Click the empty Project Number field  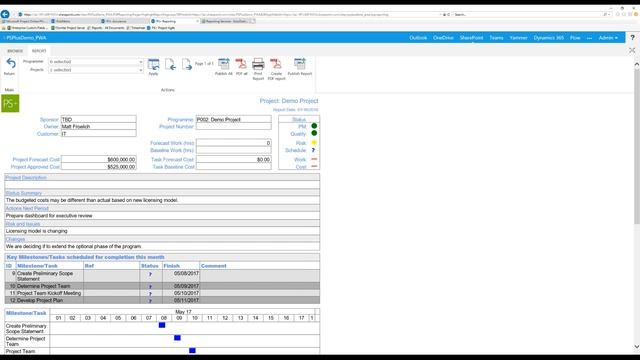(233, 127)
